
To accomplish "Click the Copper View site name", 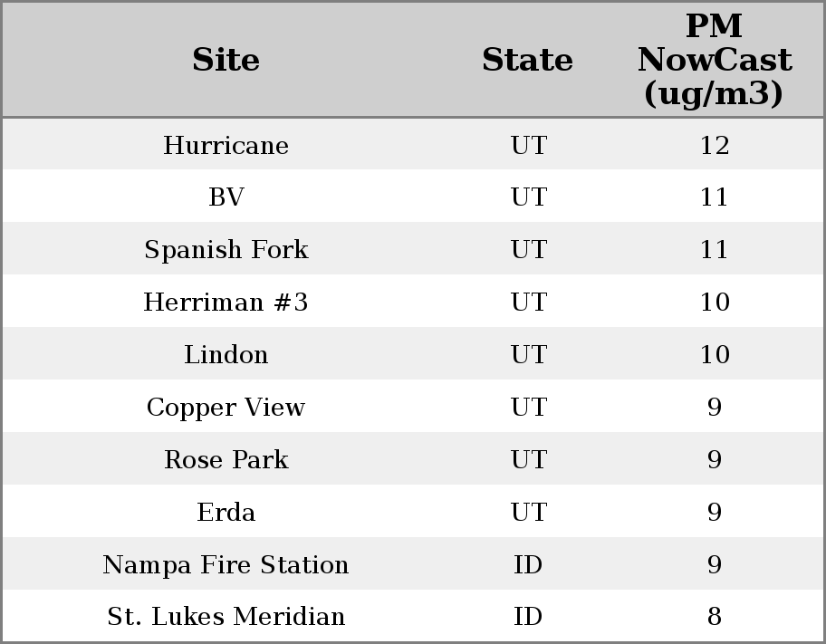I will pos(226,408).
